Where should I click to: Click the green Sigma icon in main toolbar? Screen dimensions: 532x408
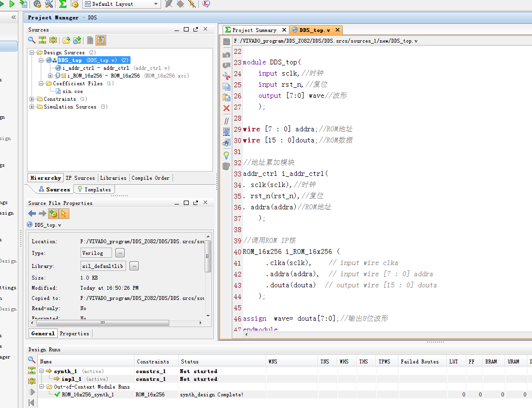(x=63, y=4)
